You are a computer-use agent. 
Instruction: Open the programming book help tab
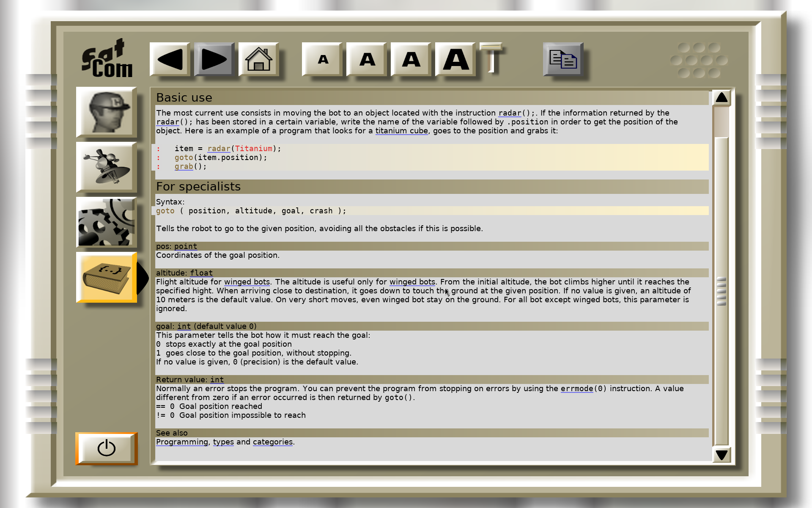107,277
